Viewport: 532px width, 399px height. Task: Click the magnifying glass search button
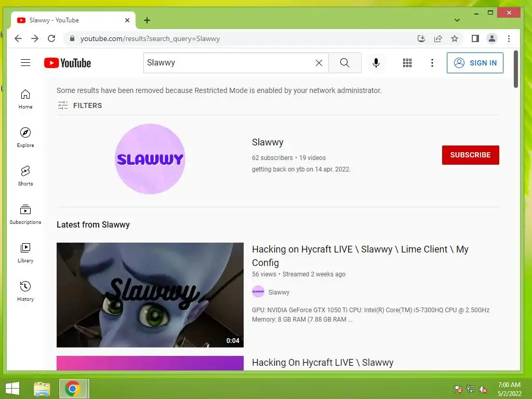(x=345, y=63)
